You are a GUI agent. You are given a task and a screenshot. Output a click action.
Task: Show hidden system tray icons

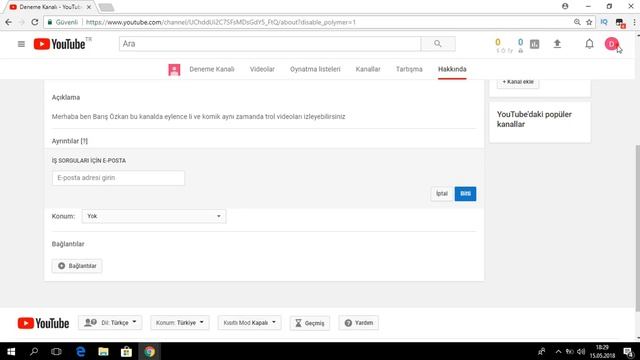coord(558,351)
